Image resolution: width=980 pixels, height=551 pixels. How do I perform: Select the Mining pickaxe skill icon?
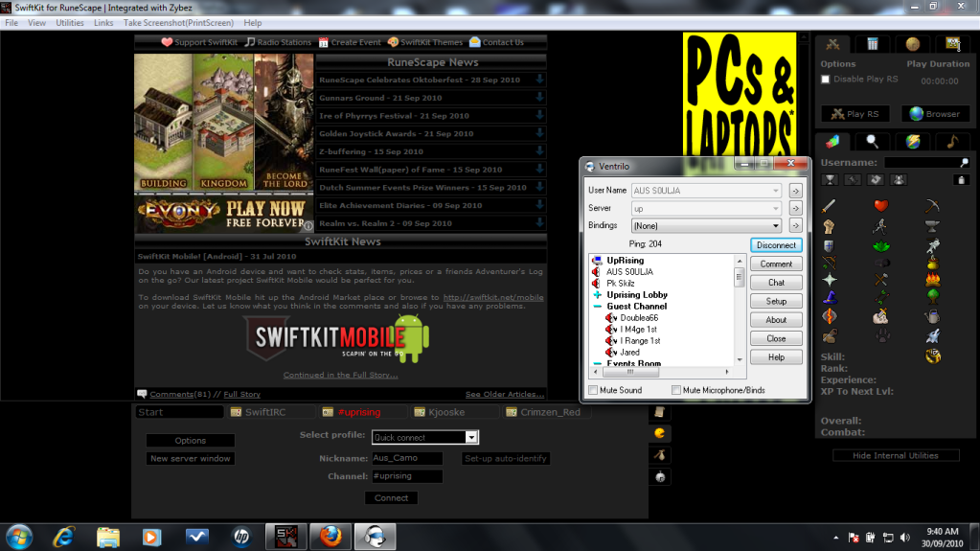[x=931, y=206]
